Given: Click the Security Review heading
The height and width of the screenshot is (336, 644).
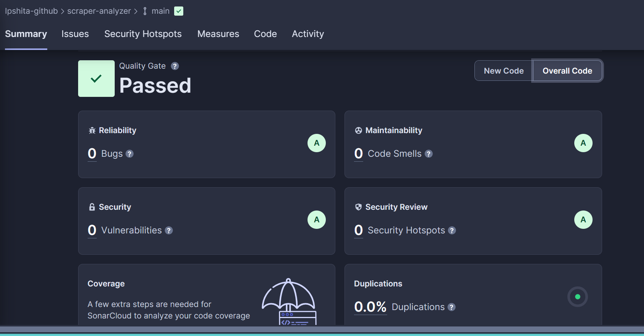Looking at the screenshot, I should pyautogui.click(x=397, y=207).
